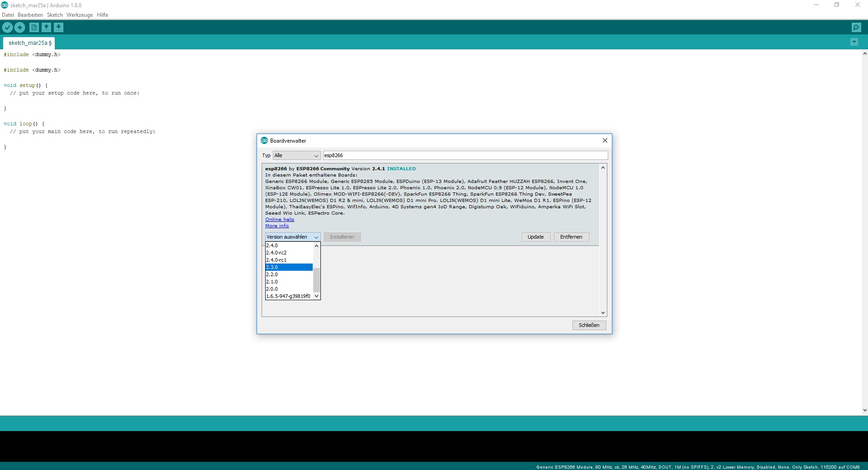Click the first #include <dummy.h> line
The height and width of the screenshot is (470, 868).
click(32, 54)
